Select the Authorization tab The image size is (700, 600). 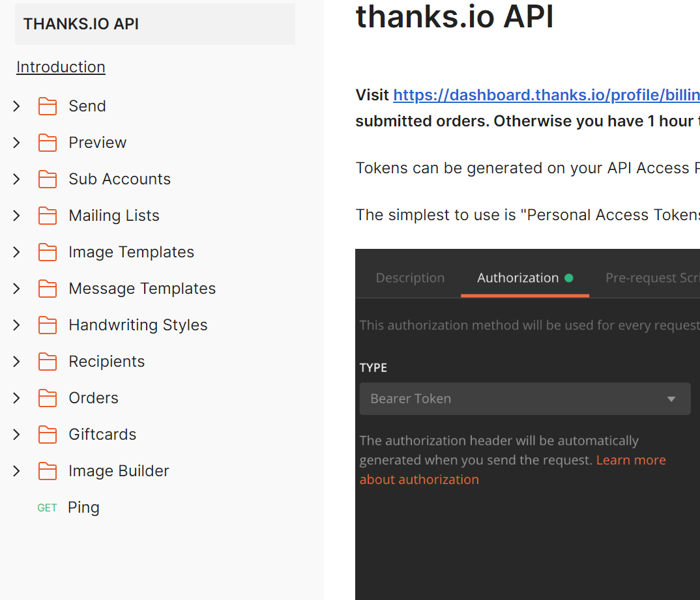525,278
